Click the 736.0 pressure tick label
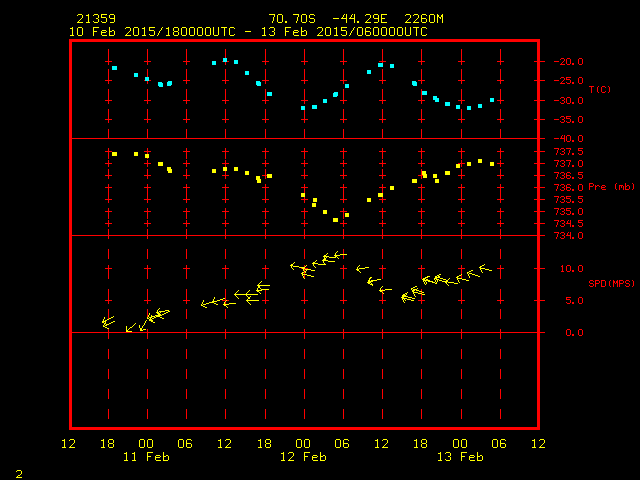 569,188
